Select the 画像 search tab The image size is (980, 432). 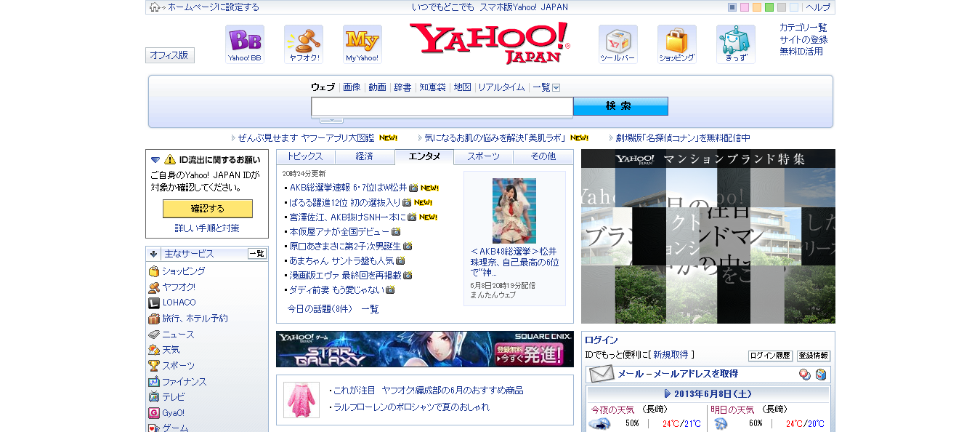point(352,87)
